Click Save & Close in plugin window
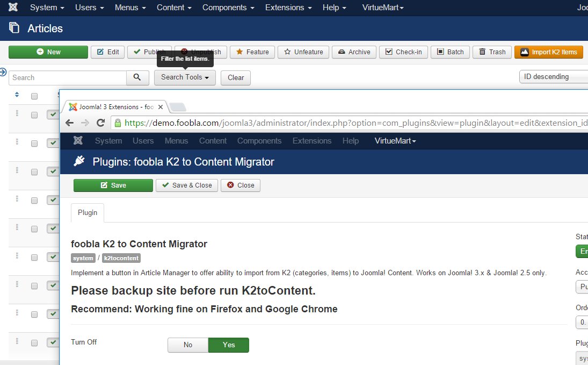 click(x=187, y=185)
